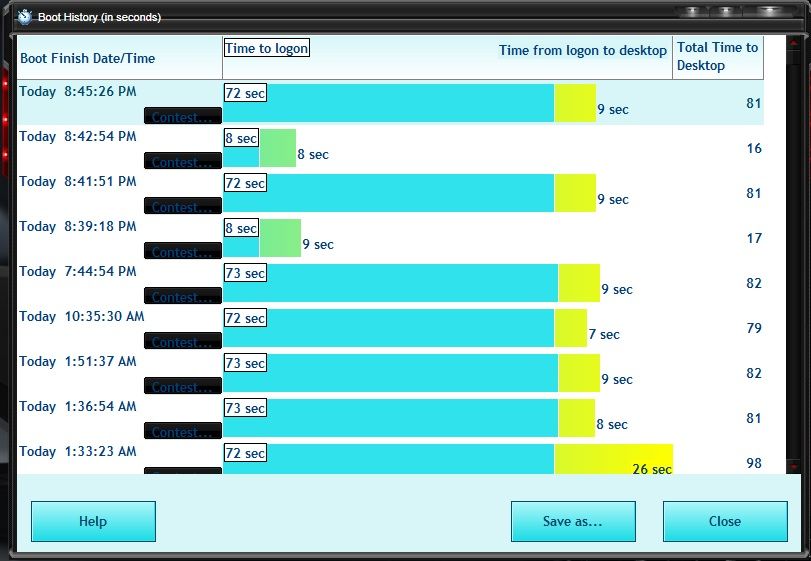This screenshot has height=561, width=811.
Task: Click Contest button in the 1:36:54 AM row
Action: point(183,431)
